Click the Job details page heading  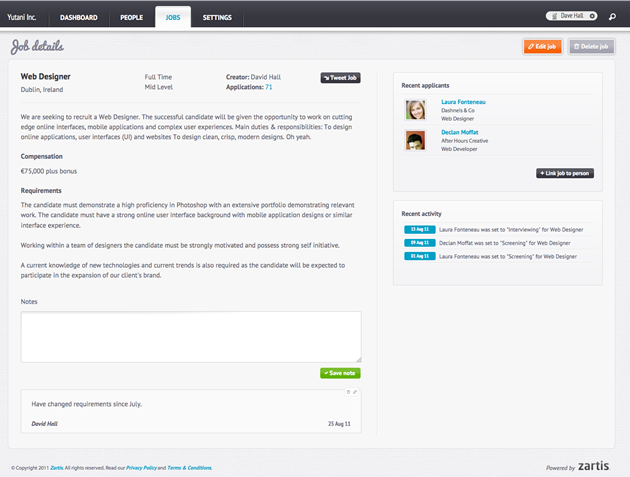(x=37, y=47)
